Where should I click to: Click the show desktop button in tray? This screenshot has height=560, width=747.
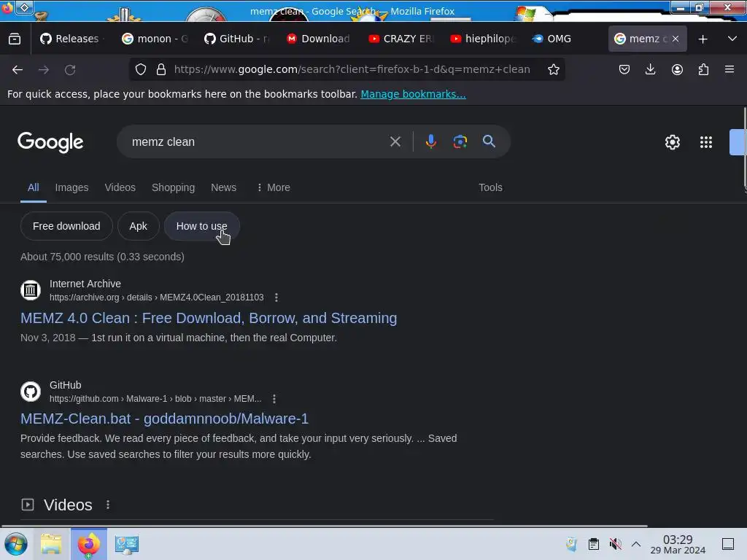click(x=727, y=544)
